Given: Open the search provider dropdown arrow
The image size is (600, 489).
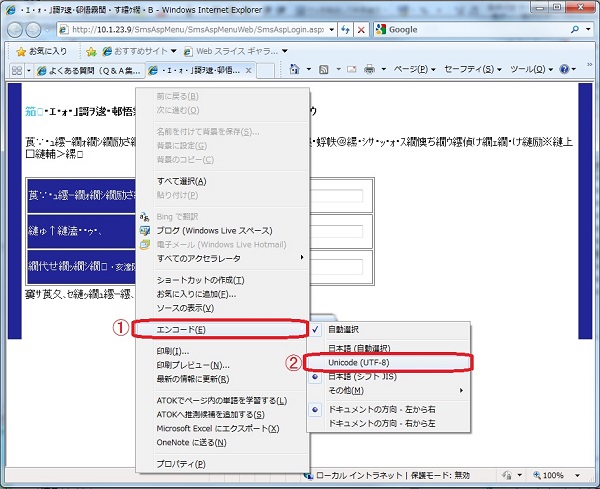Looking at the screenshot, I should pos(588,29).
